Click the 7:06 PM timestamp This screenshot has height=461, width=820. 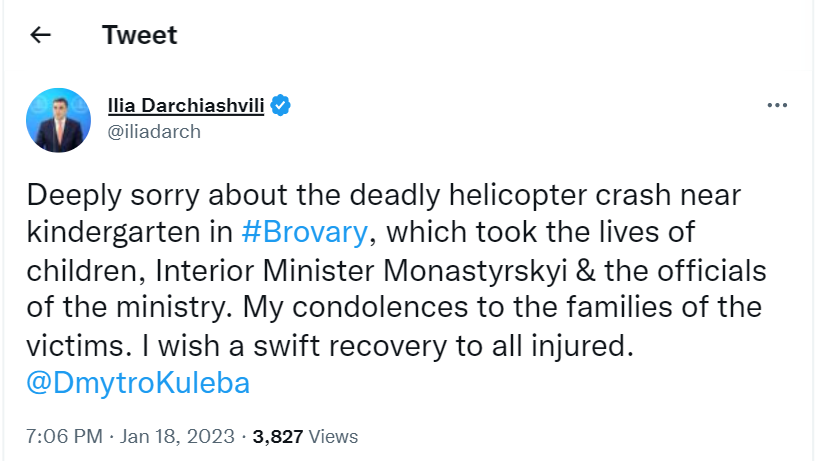pyautogui.click(x=64, y=436)
